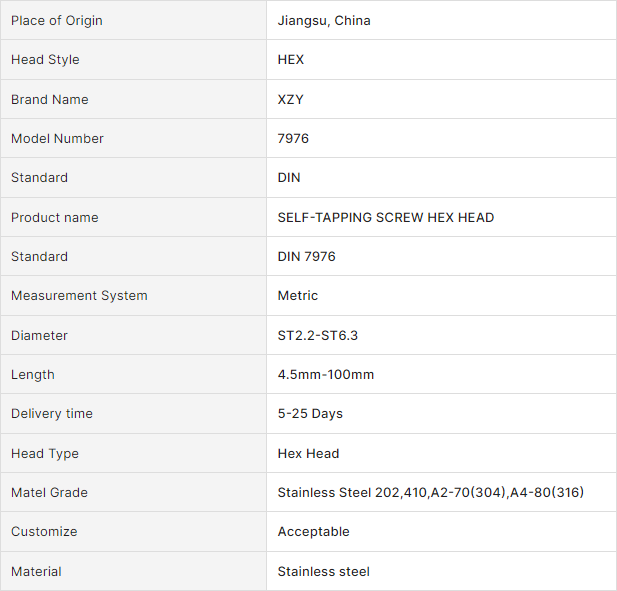
Task: Click the "Matel Grade" label
Action: (x=49, y=493)
